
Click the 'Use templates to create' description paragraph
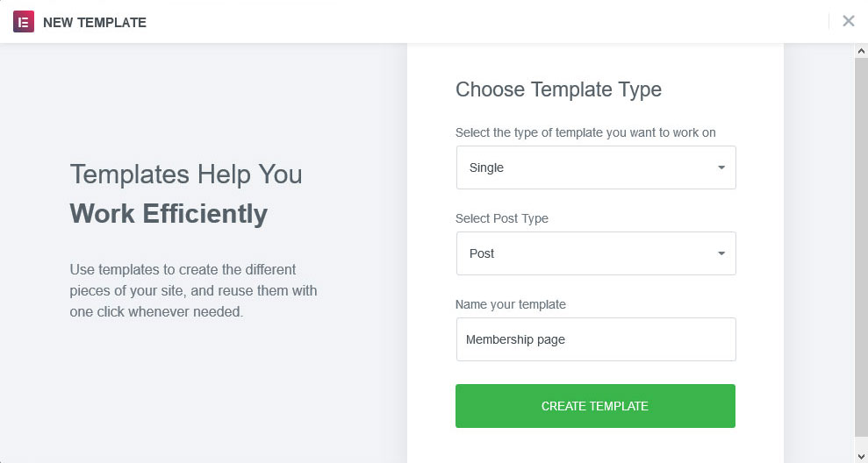coord(193,290)
